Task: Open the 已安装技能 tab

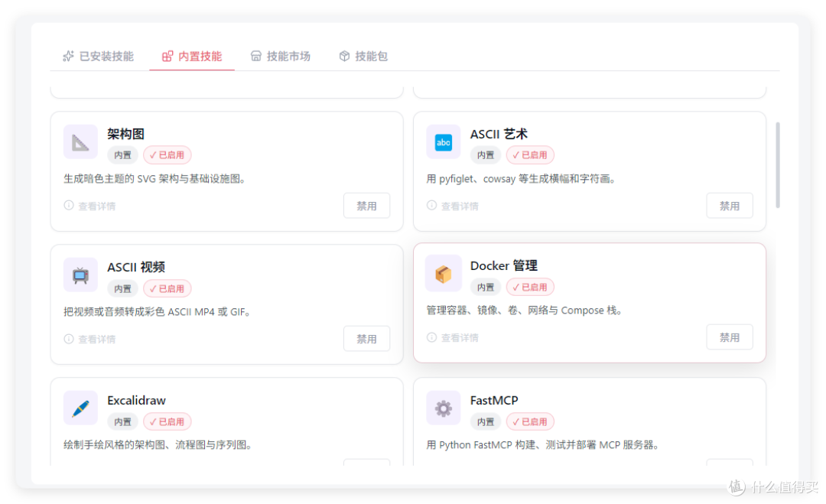Action: [x=98, y=57]
